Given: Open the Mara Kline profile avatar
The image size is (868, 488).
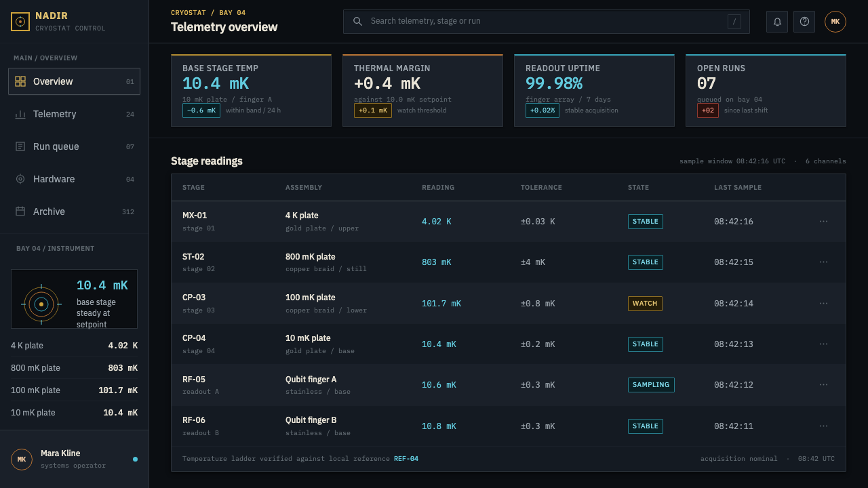Looking at the screenshot, I should tap(22, 460).
